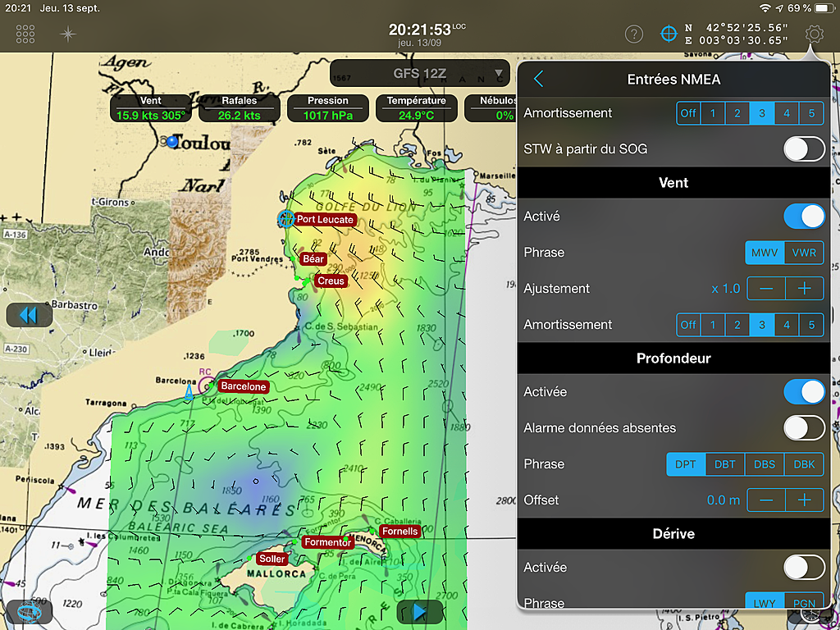
Task: Select VWR wind phrase
Action: tap(804, 253)
